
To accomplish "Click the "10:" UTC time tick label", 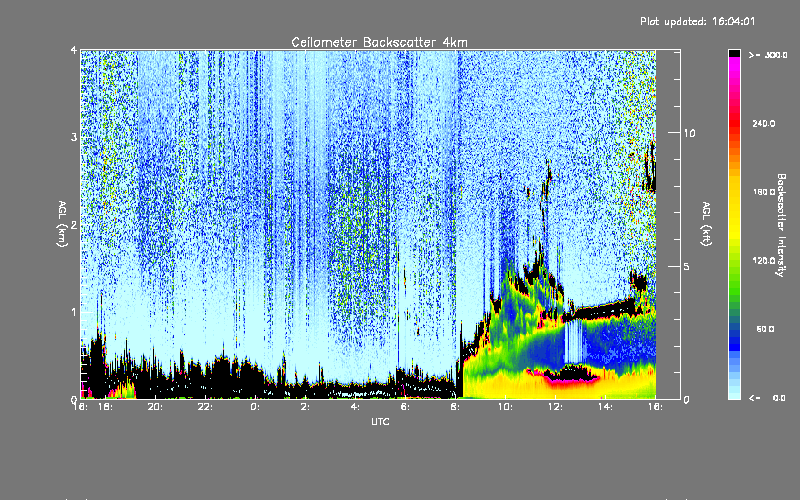I will (x=505, y=407).
